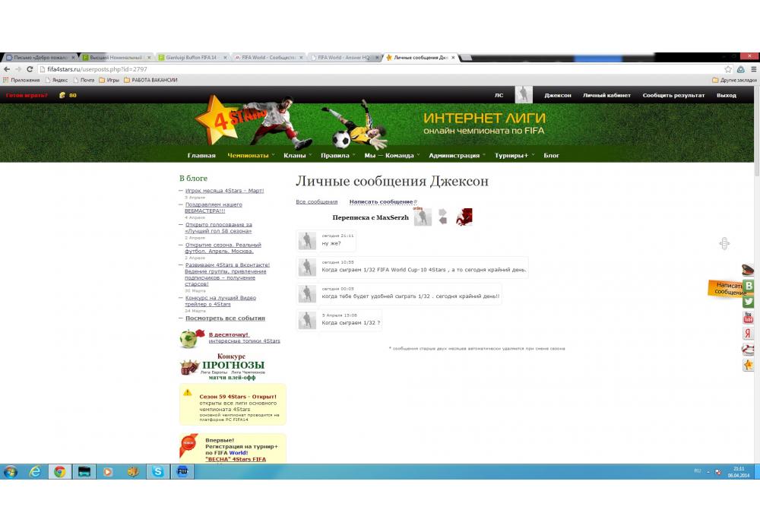Click the browser back arrow
The height and width of the screenshot is (532, 760).
coord(7,69)
